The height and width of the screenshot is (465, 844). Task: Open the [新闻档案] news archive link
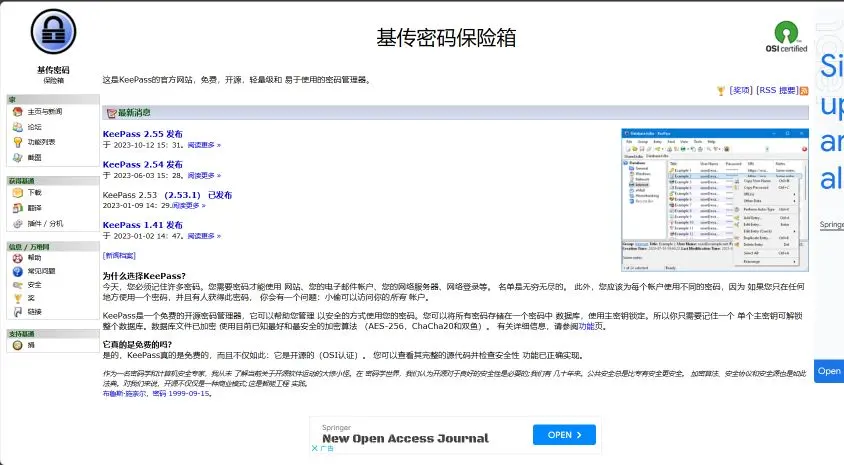coord(119,256)
